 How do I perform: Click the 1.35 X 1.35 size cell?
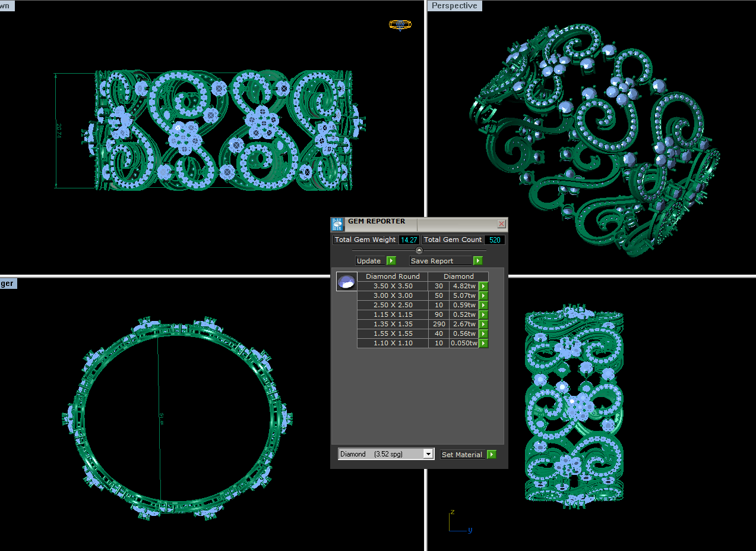pos(393,324)
